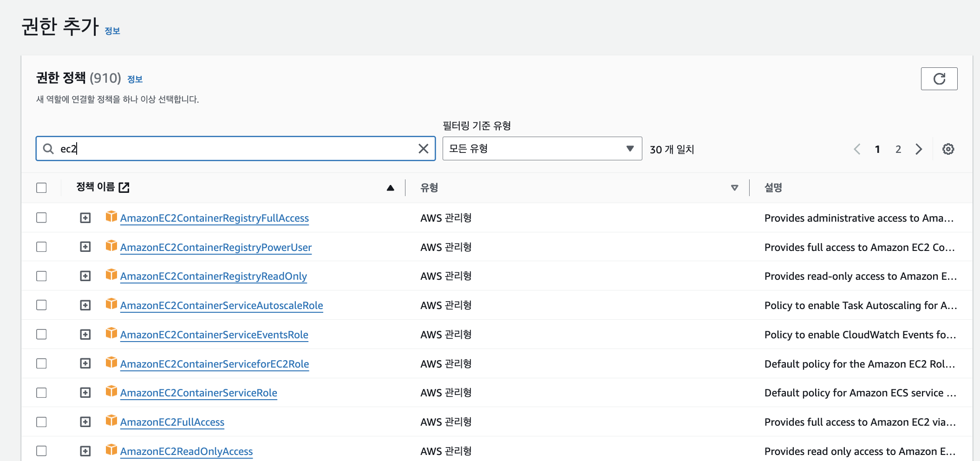Open the filter type dropdown
The image size is (980, 461).
click(x=542, y=149)
